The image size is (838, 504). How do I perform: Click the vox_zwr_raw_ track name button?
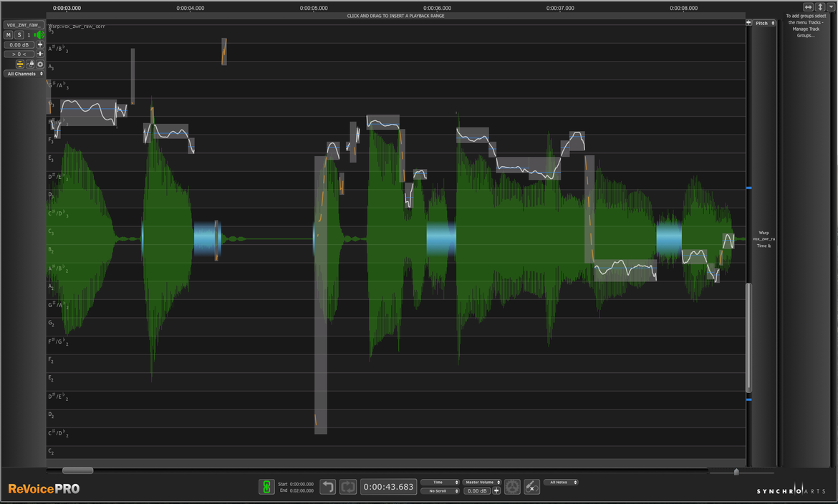[24, 24]
